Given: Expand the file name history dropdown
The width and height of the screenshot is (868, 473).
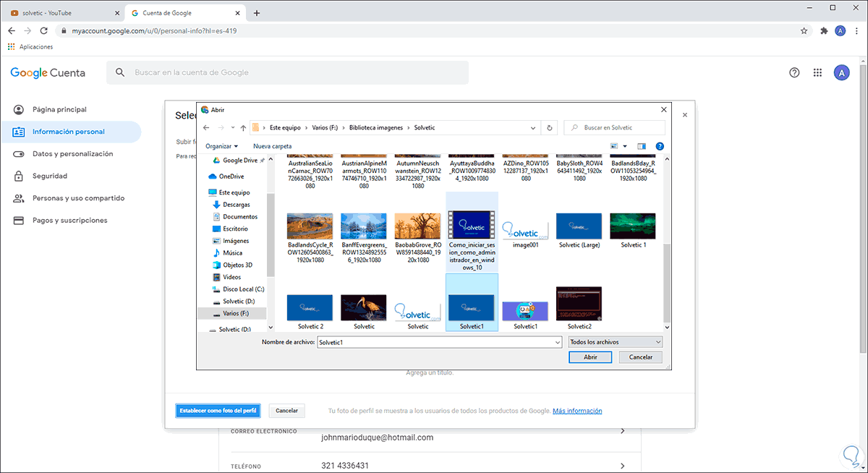Looking at the screenshot, I should tap(557, 342).
